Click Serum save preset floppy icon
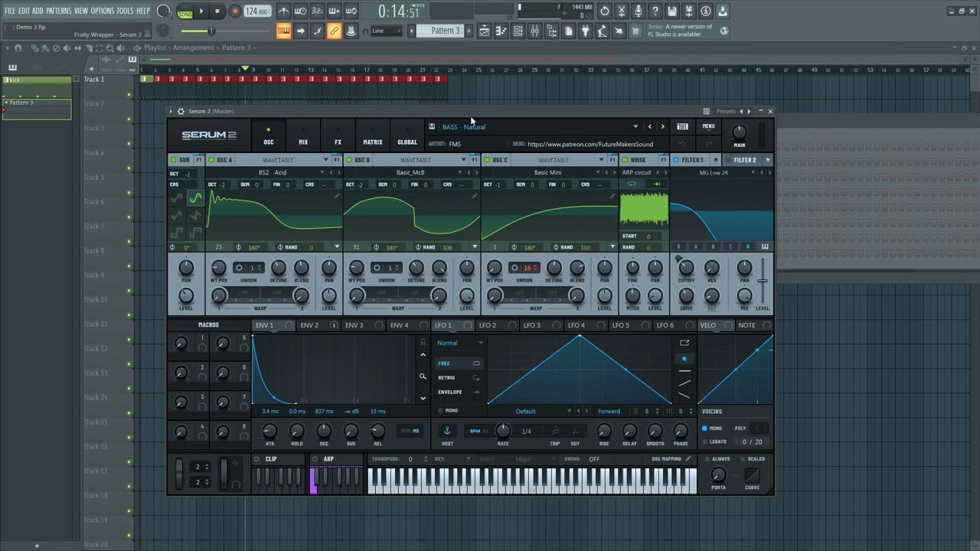Screen dimensions: 980x551 (432, 127)
